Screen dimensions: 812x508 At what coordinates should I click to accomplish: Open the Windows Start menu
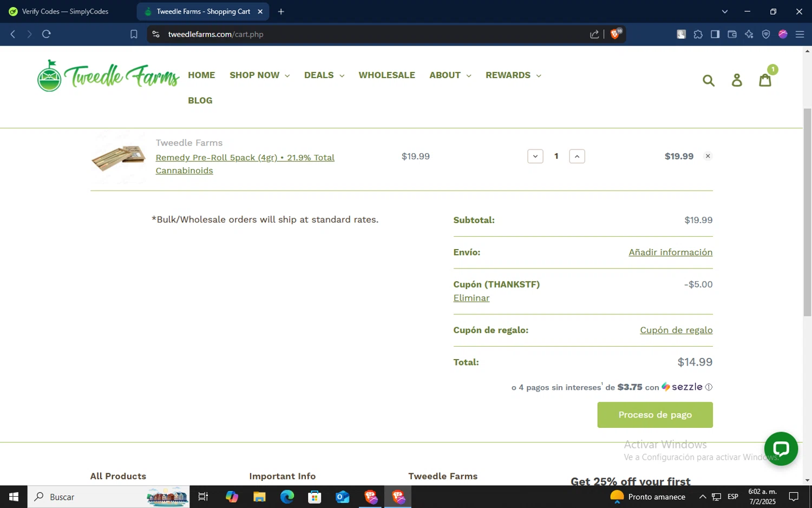coord(14,497)
